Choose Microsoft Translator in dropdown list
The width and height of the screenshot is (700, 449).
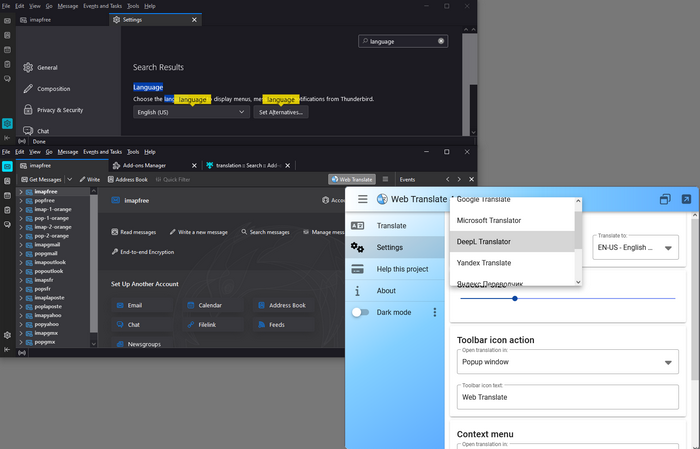512,220
